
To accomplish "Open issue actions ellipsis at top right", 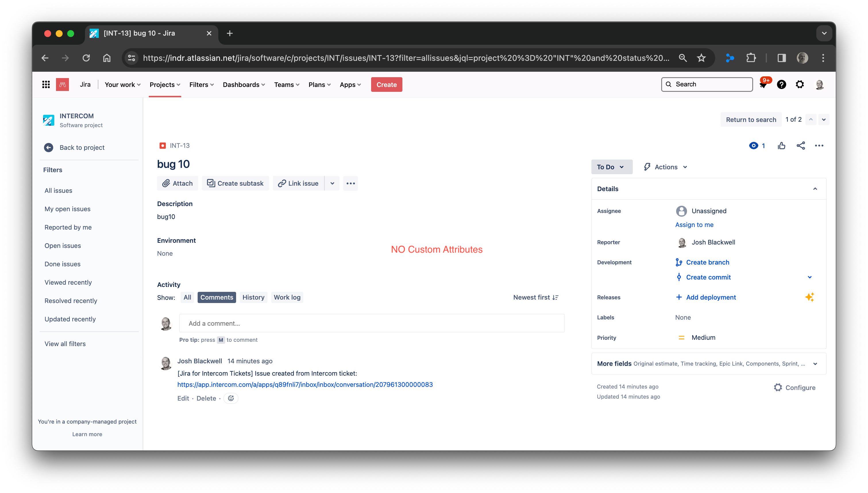I will 819,145.
